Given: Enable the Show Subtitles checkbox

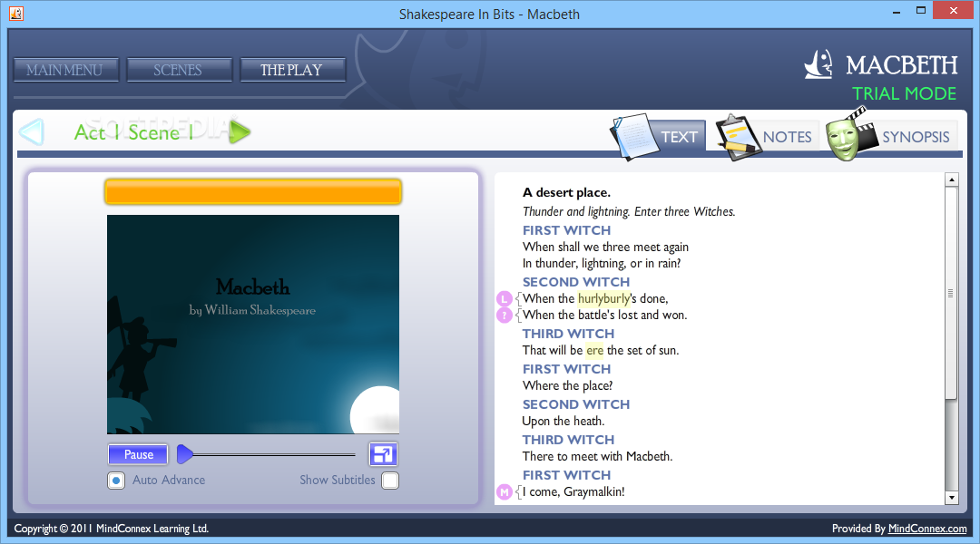Looking at the screenshot, I should [x=390, y=481].
